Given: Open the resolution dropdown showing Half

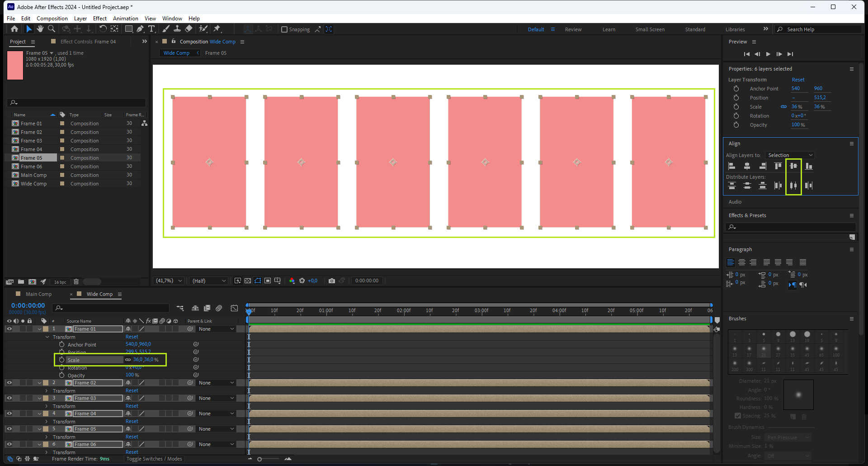Looking at the screenshot, I should [208, 281].
